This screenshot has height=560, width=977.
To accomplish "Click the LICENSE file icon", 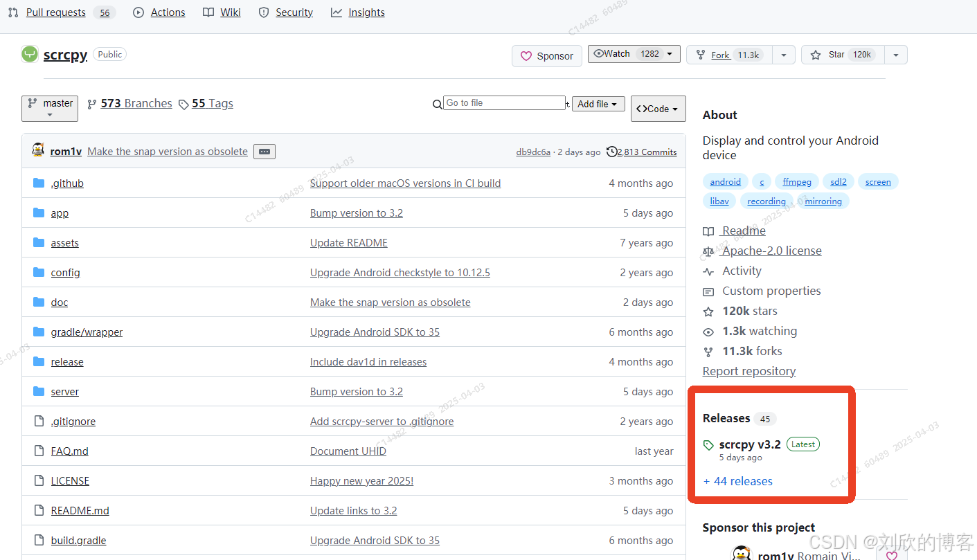I will pos(39,480).
